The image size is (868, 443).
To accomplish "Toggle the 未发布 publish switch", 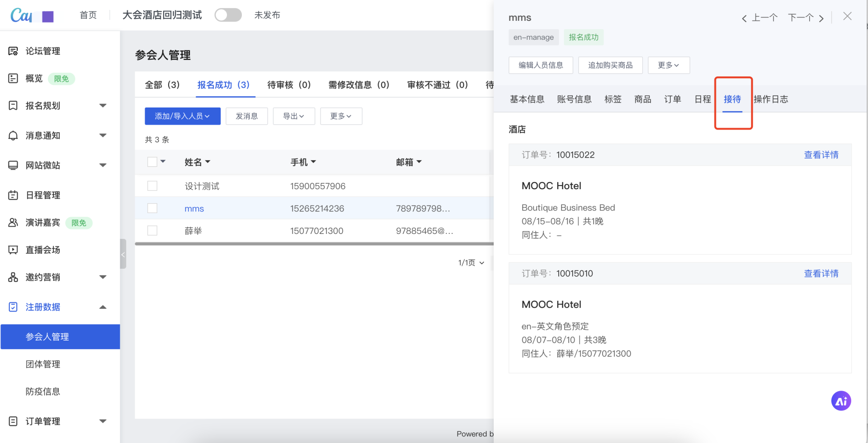I will coord(228,15).
